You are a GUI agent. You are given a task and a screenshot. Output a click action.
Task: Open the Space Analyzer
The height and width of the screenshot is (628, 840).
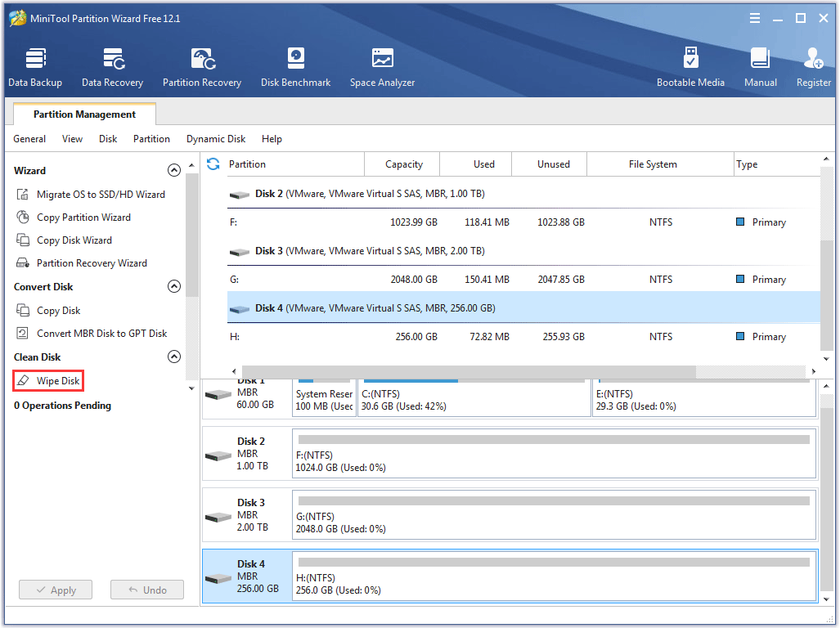[382, 67]
